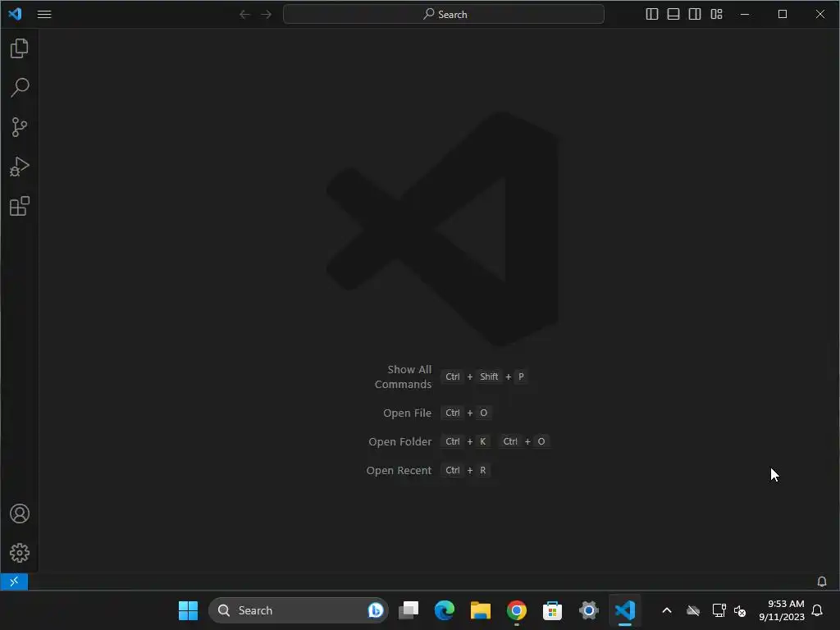Open the Windows Start menu
Image resolution: width=840 pixels, height=630 pixels.
(188, 610)
